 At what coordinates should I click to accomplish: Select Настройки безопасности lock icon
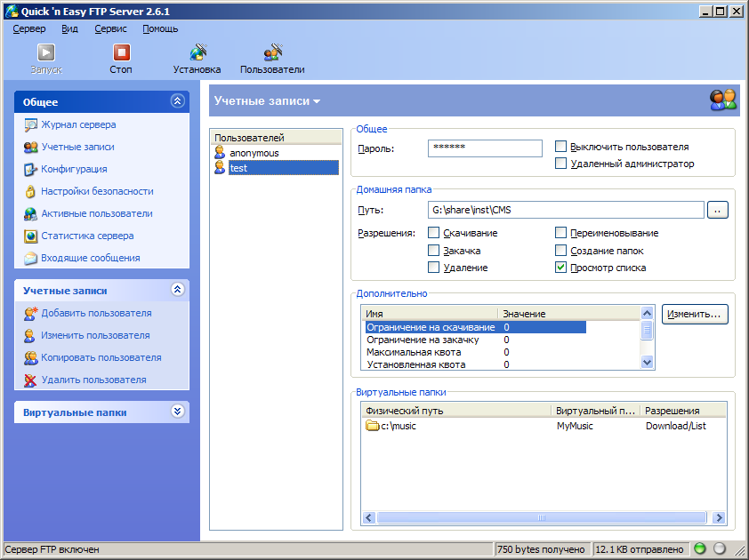click(x=31, y=192)
